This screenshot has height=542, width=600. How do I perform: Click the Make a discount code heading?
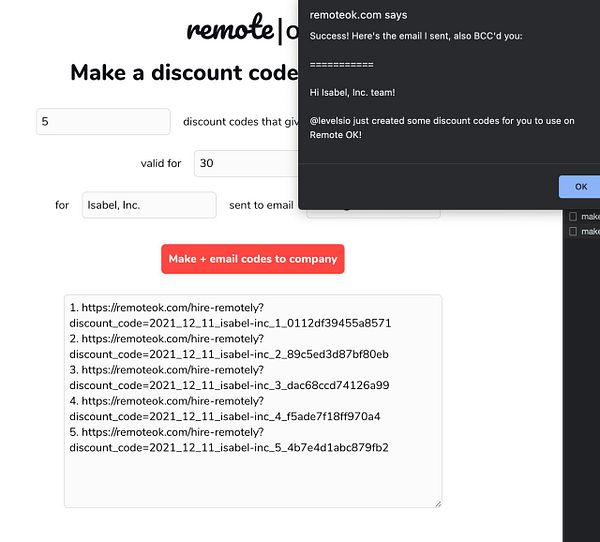point(184,72)
